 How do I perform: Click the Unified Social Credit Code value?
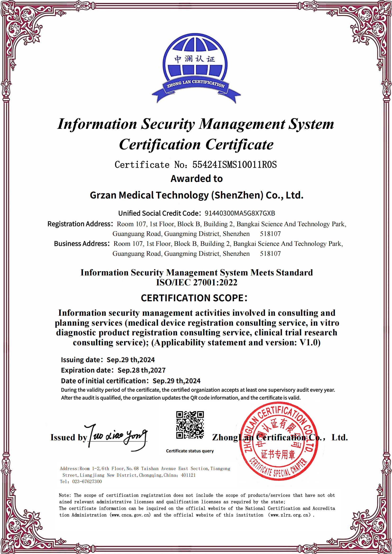point(240,213)
